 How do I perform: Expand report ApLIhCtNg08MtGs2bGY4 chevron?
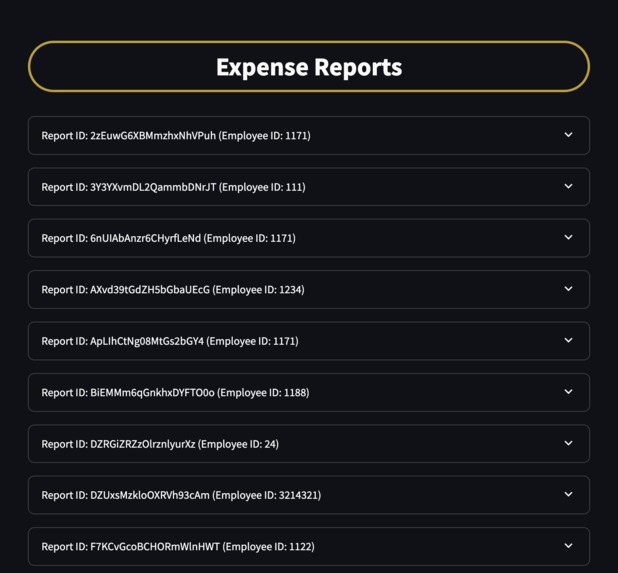click(x=568, y=340)
